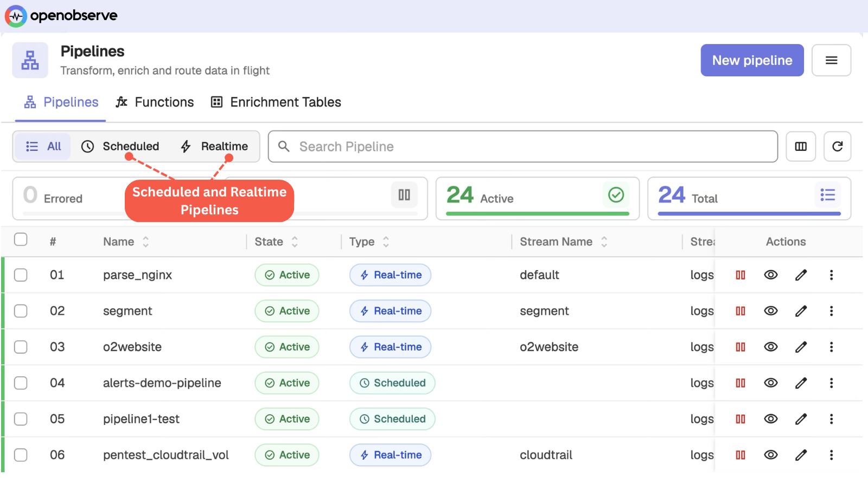This screenshot has height=495, width=868.
Task: Pause the alerts-demo-pipeline pipeline
Action: pyautogui.click(x=741, y=383)
